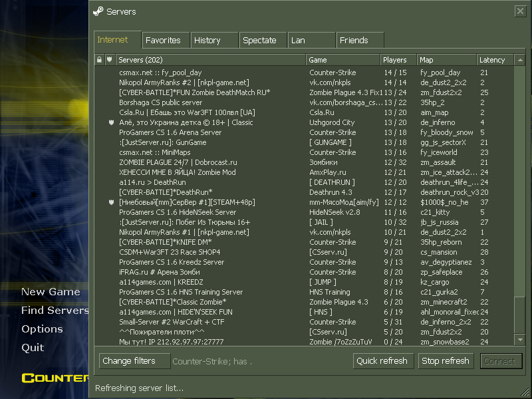Click the Connect button

501,361
